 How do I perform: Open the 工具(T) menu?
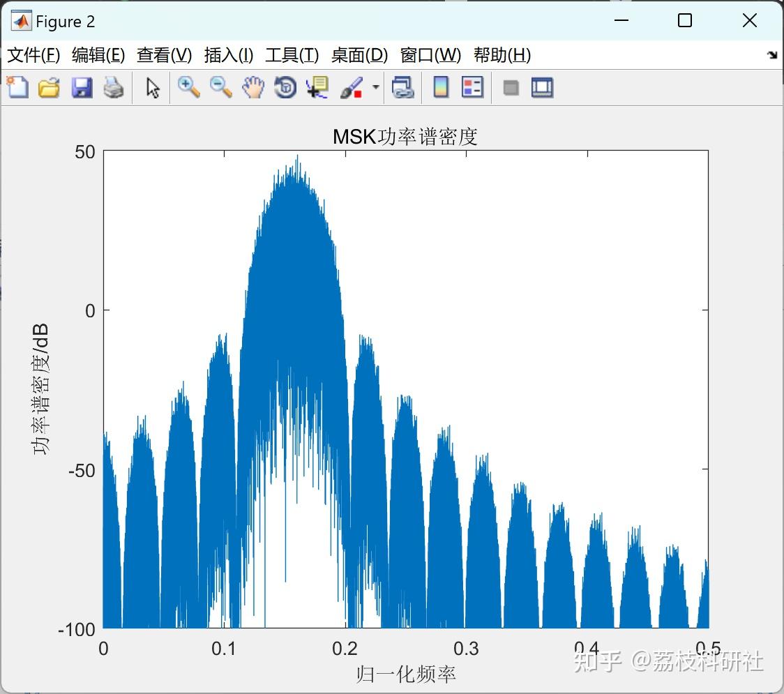[x=292, y=55]
